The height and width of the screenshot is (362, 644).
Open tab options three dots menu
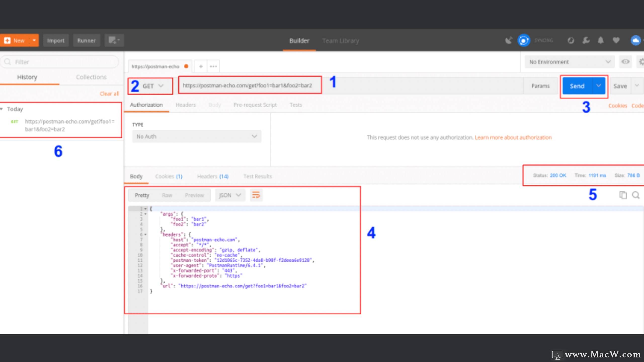[213, 66]
